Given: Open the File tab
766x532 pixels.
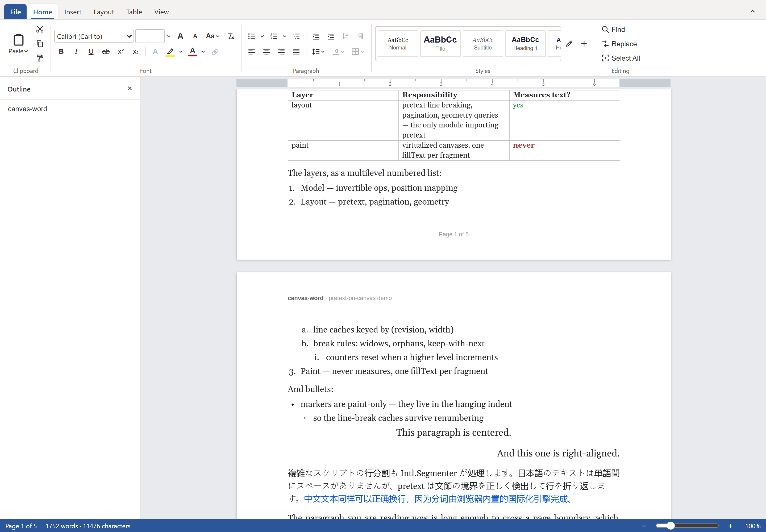Looking at the screenshot, I should click(15, 12).
